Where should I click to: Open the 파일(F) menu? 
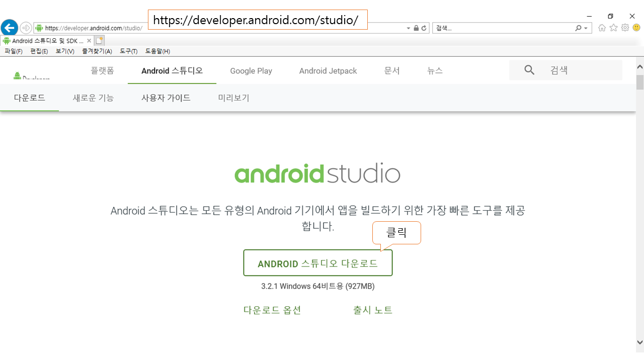click(14, 51)
